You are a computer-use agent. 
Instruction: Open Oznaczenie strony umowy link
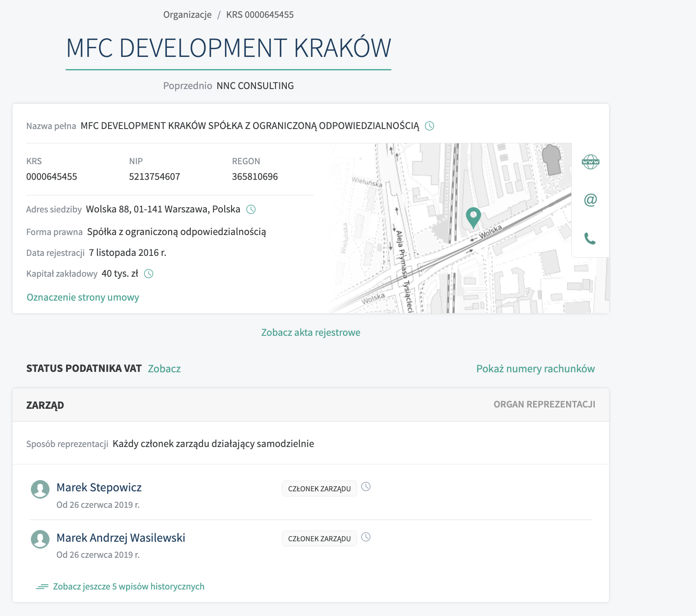point(83,297)
